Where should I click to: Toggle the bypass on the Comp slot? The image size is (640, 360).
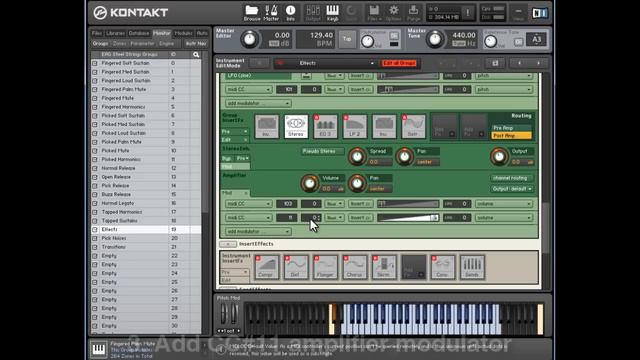click(258, 258)
